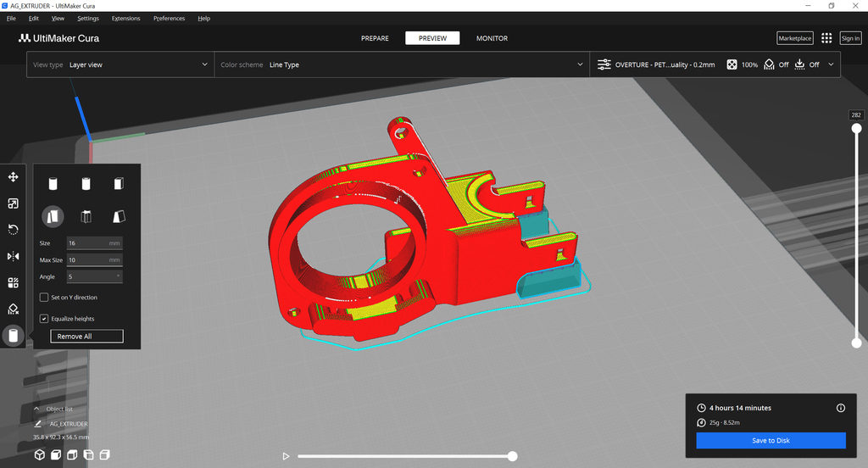Image resolution: width=868 pixels, height=468 pixels.
Task: Open the Extensions menu
Action: [x=125, y=19]
